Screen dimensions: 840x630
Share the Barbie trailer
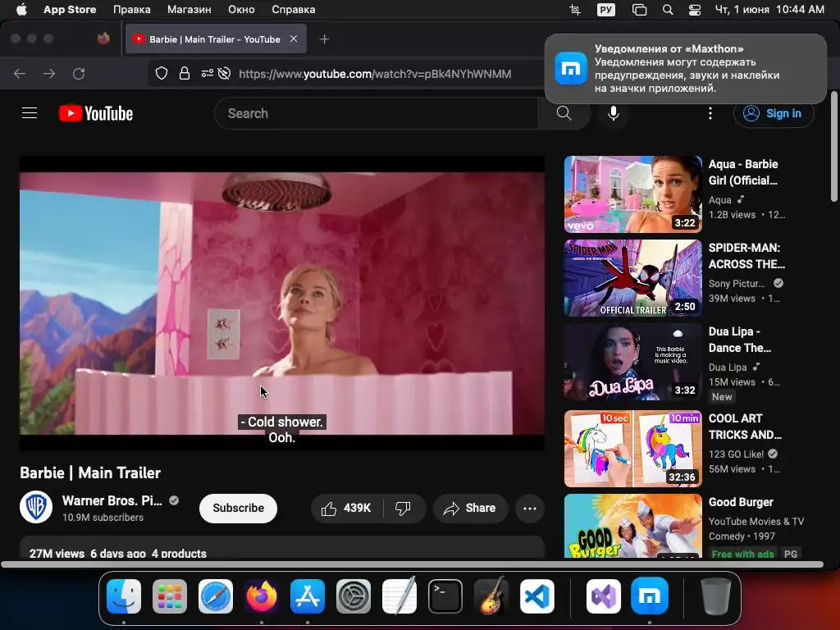[x=470, y=508]
